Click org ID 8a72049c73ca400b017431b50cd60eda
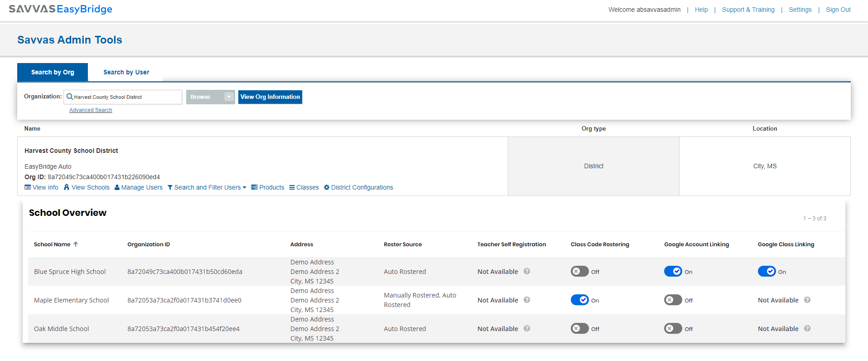 coord(185,272)
